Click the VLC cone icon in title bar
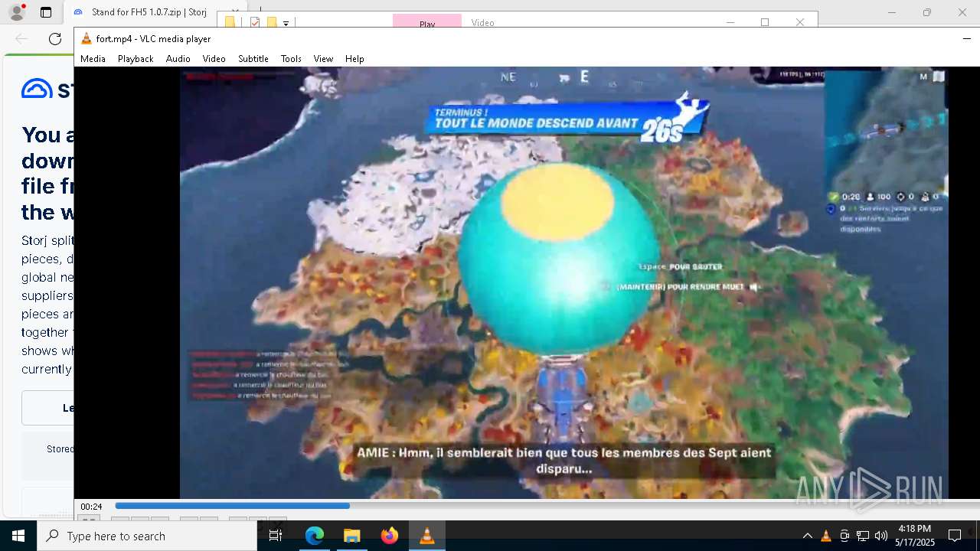 (87, 39)
